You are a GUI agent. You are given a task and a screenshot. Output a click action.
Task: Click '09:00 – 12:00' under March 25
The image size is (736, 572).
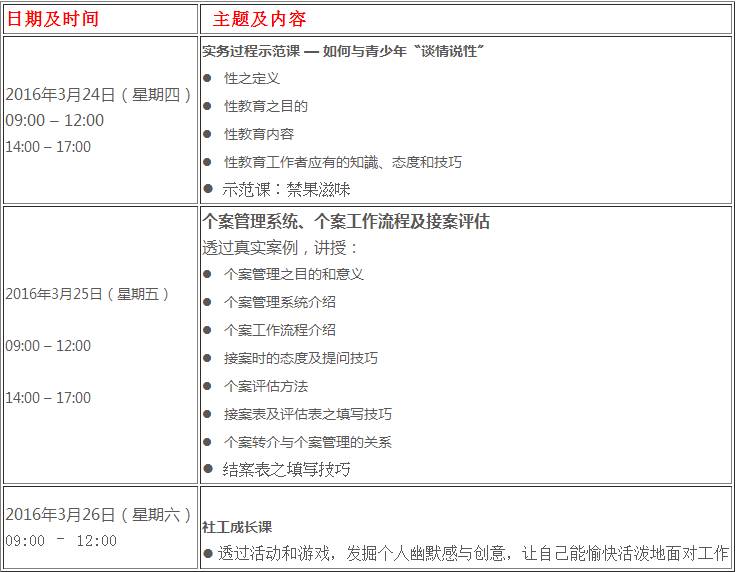pyautogui.click(x=48, y=346)
